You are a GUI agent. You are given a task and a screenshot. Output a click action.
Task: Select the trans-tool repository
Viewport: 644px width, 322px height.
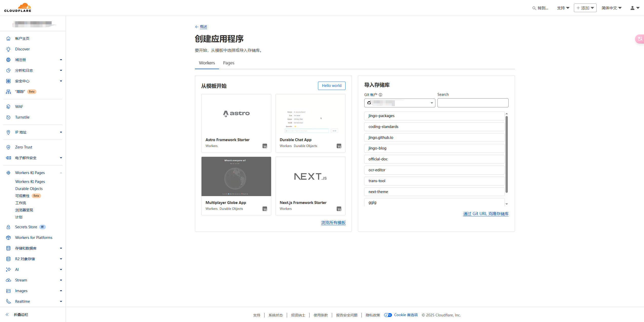tap(434, 181)
